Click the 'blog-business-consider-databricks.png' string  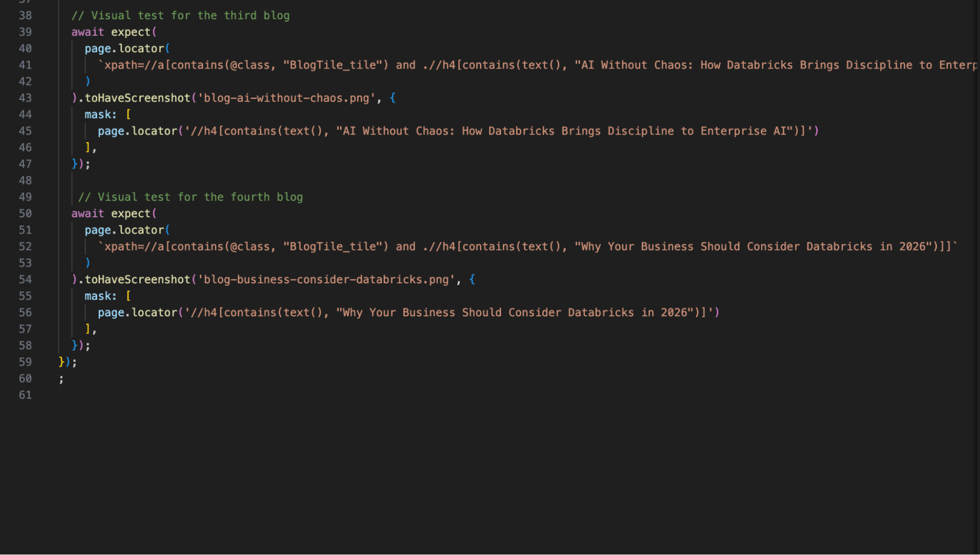tap(326, 280)
